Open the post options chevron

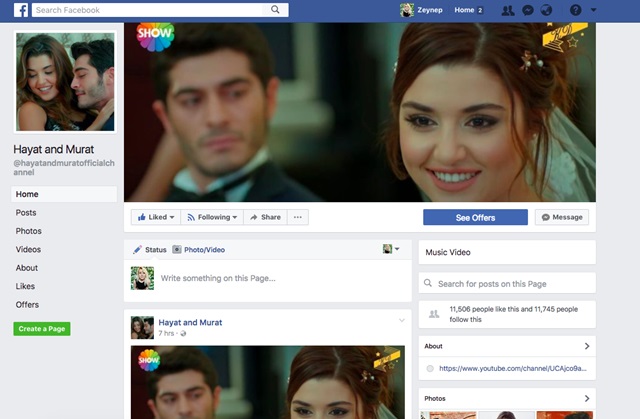click(402, 321)
